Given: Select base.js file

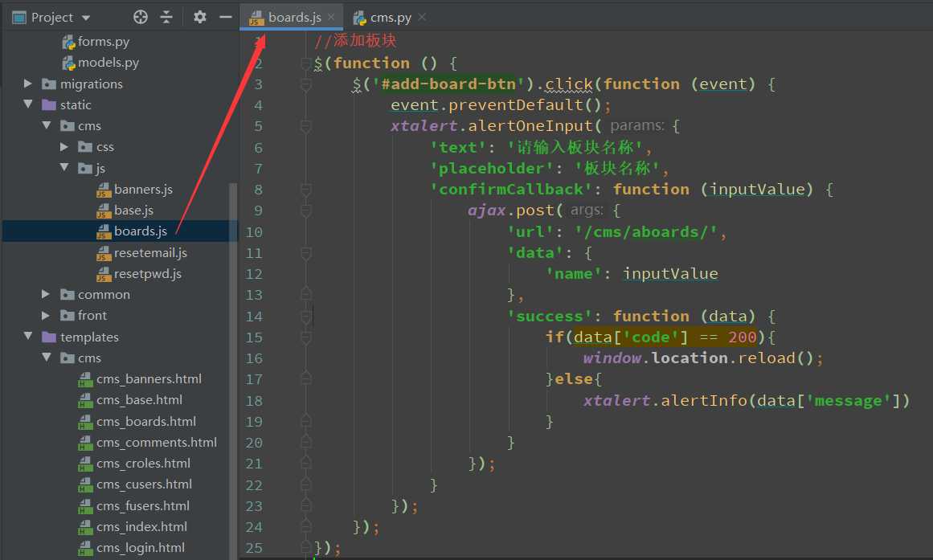Looking at the screenshot, I should point(133,210).
